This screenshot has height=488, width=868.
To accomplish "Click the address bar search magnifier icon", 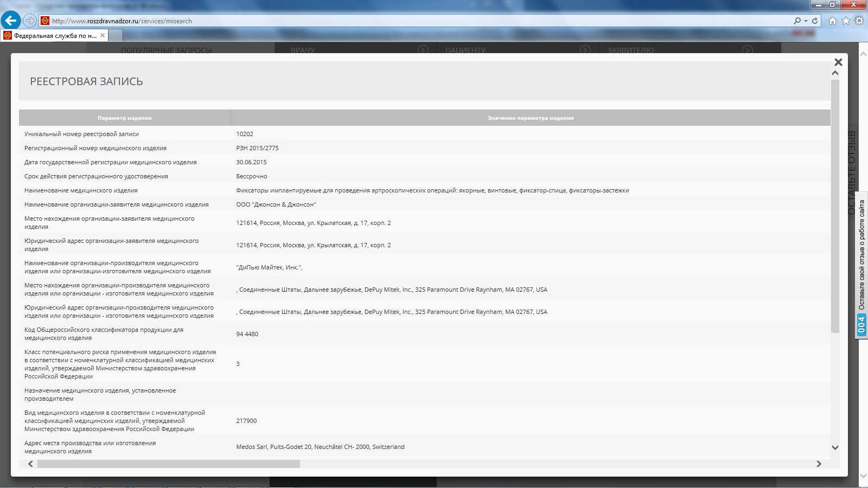I will (x=797, y=21).
